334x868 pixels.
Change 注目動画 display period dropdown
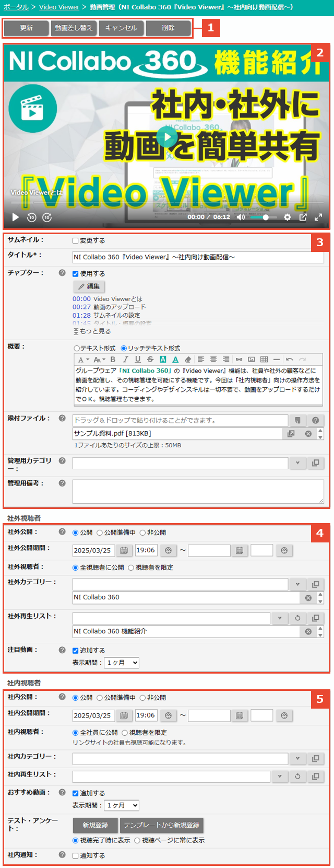(x=122, y=663)
